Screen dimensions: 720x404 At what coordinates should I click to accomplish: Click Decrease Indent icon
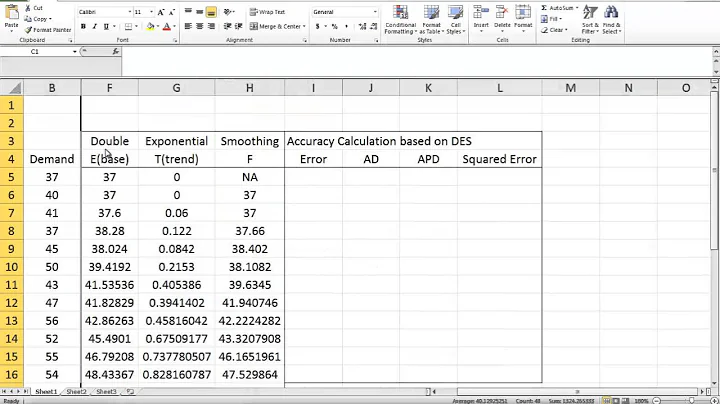pyautogui.click(x=227, y=27)
